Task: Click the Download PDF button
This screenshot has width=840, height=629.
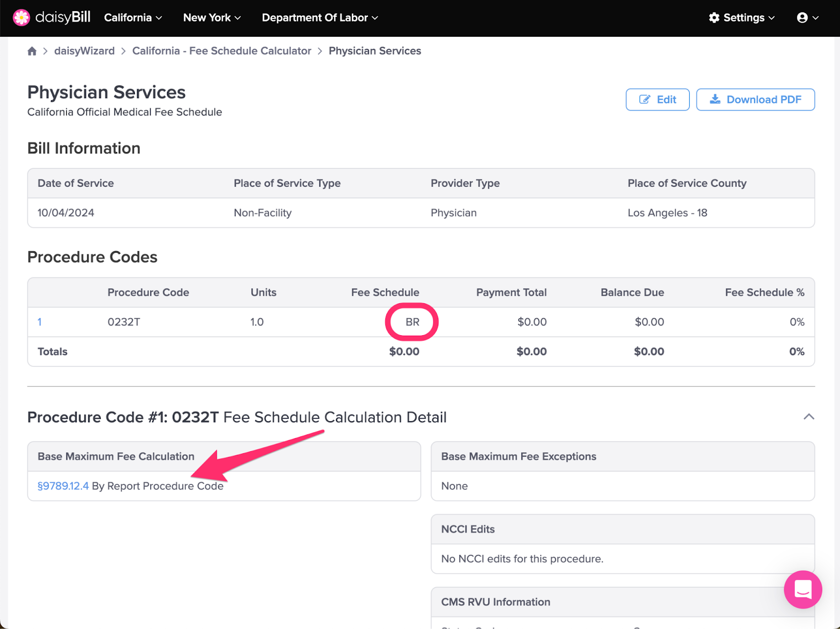Action: pyautogui.click(x=755, y=99)
